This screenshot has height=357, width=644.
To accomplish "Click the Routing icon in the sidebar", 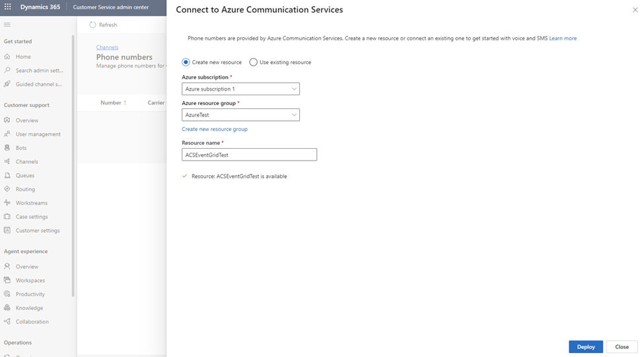I will click(x=7, y=189).
